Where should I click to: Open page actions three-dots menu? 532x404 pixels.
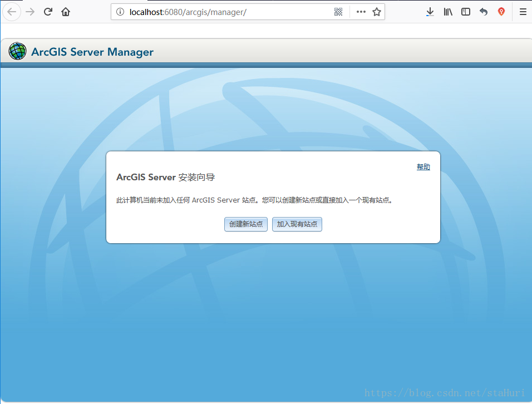361,12
